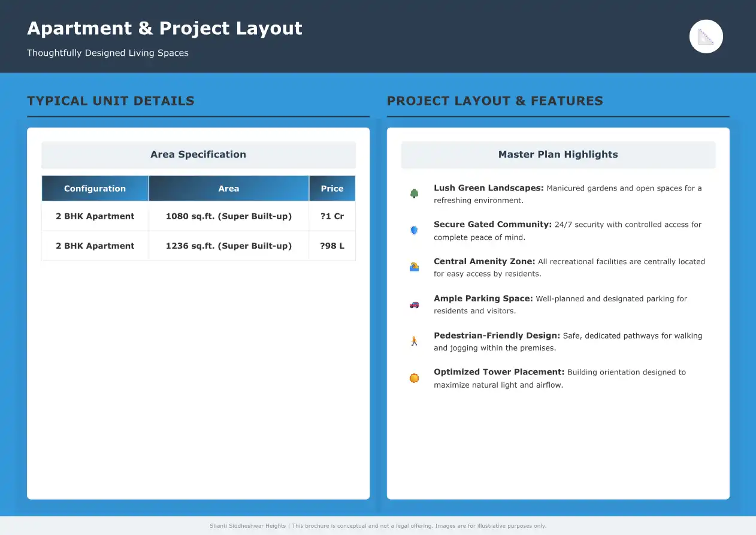Click the sun icon for Optimized Tower Placement
The width and height of the screenshot is (756, 535).
(414, 378)
